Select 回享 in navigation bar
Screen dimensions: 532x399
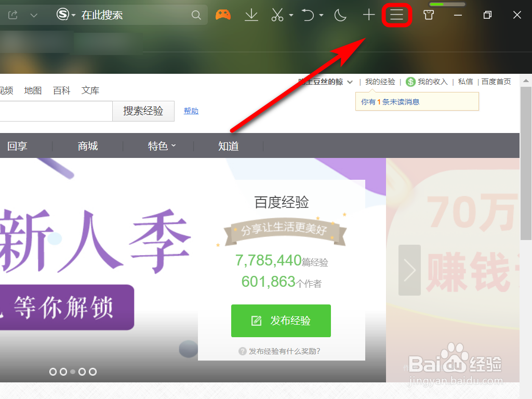(x=17, y=146)
